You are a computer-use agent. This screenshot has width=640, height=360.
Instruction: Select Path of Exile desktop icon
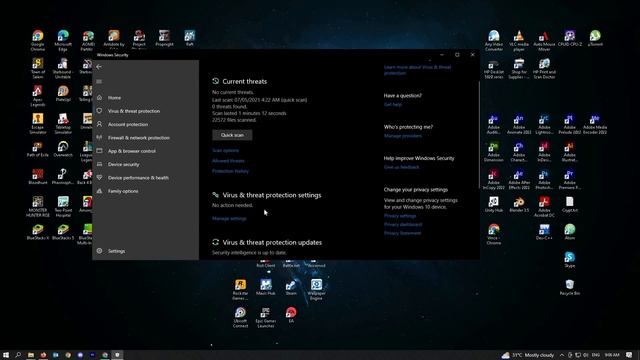(38, 149)
